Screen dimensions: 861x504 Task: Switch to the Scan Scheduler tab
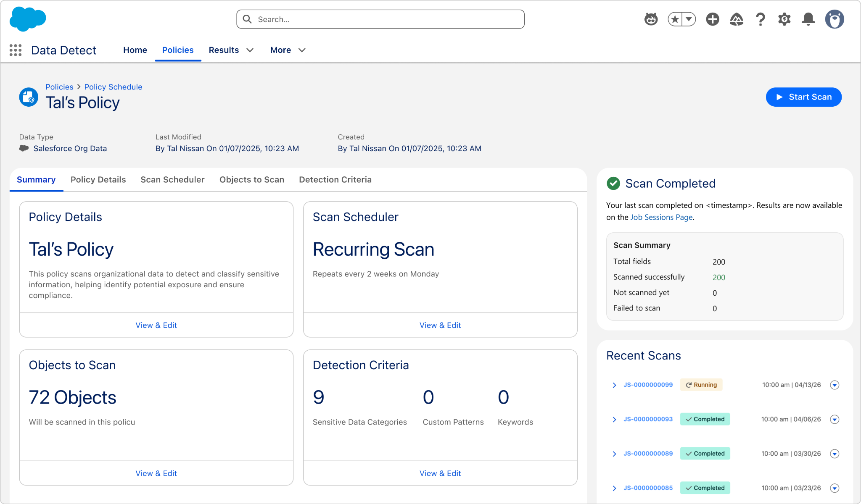[172, 180]
